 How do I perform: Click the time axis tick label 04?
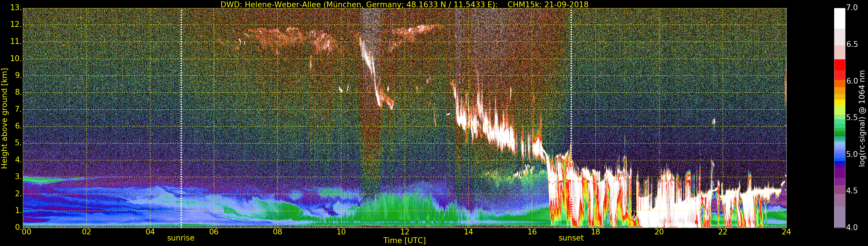150,232
